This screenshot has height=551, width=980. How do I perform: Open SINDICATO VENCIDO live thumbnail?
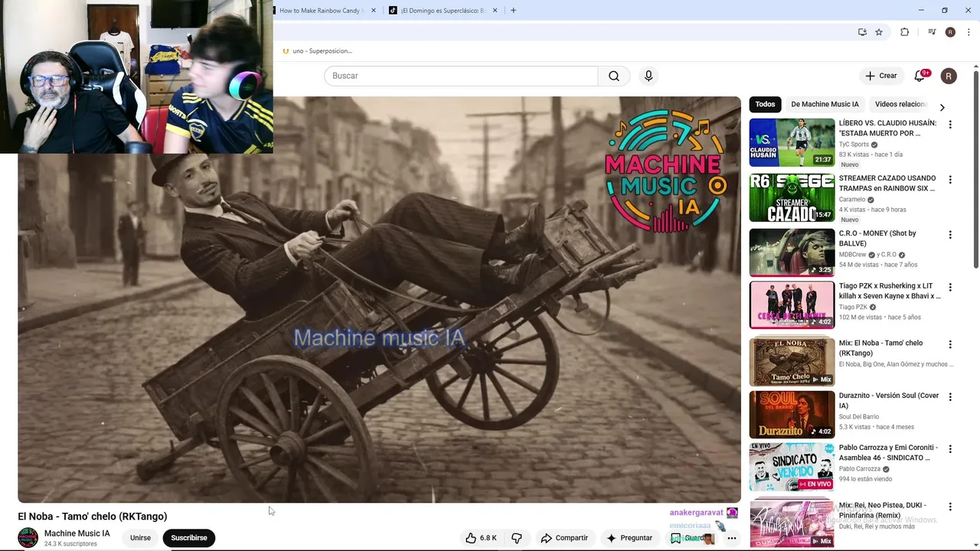click(792, 467)
